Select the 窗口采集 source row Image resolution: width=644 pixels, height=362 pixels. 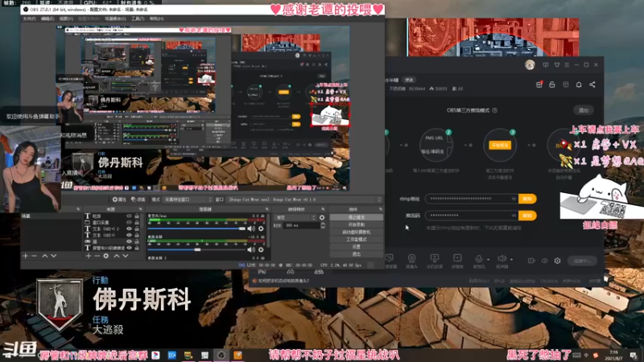(112, 223)
